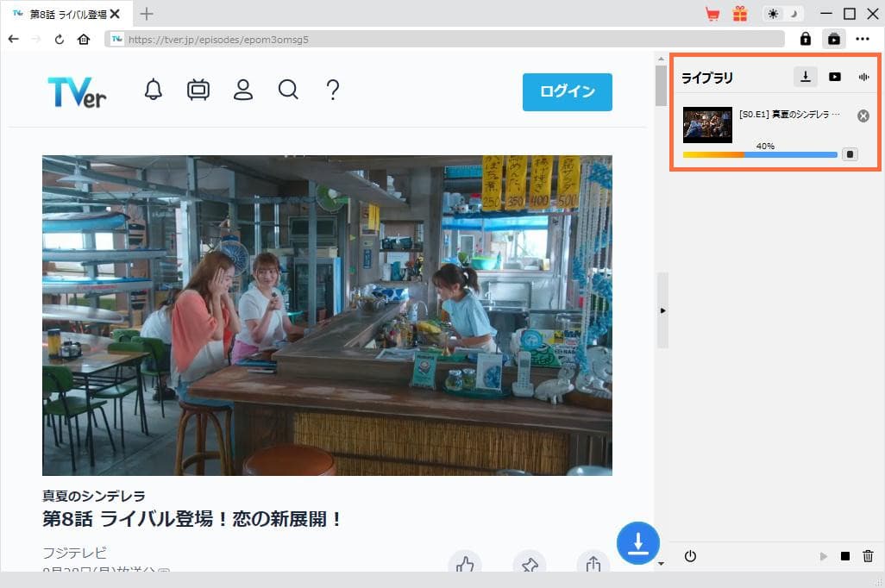885x588 pixels.
Task: Click the blue floating download button
Action: click(637, 543)
